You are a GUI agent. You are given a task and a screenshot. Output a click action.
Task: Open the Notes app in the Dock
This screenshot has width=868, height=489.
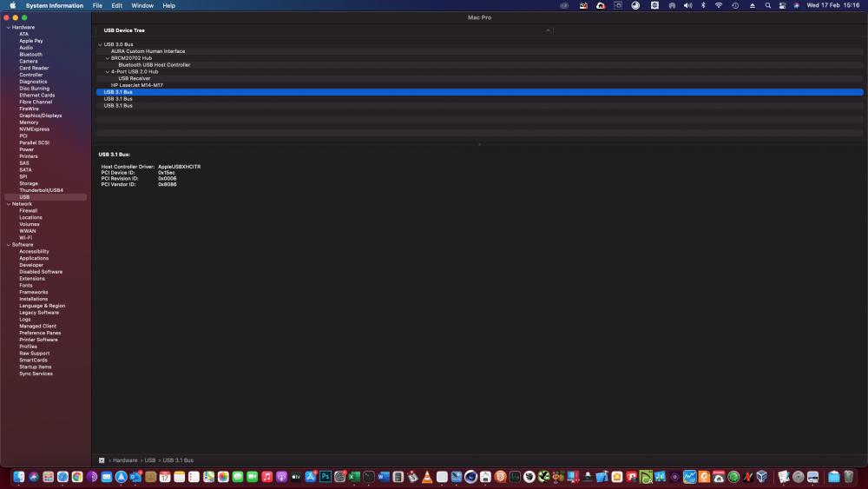tap(180, 477)
